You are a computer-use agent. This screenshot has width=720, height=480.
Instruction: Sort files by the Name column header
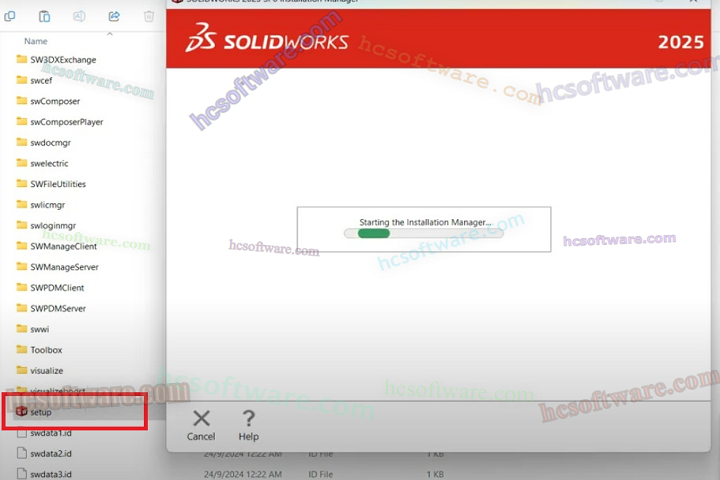click(36, 41)
